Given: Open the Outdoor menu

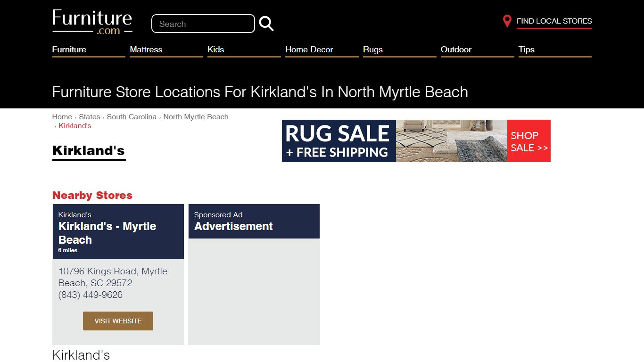Looking at the screenshot, I should tap(477, 50).
